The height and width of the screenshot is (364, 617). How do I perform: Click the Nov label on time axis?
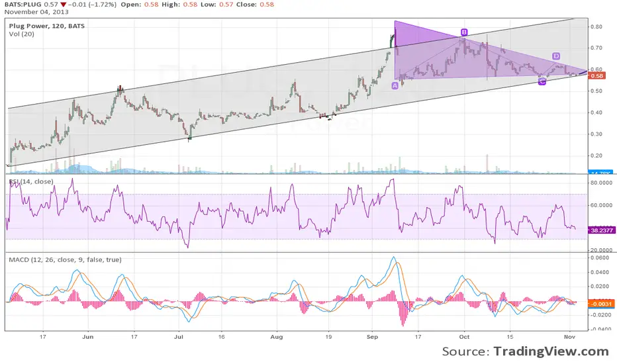(x=569, y=337)
